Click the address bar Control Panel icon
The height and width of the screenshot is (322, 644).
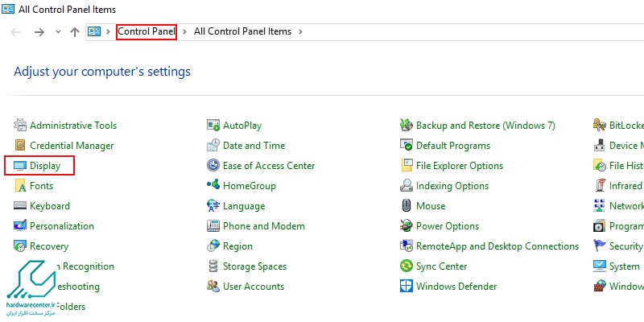pos(94,31)
